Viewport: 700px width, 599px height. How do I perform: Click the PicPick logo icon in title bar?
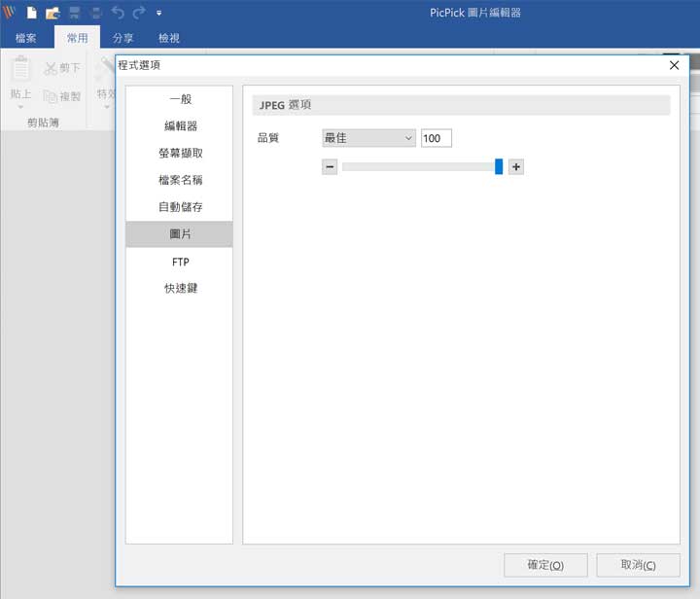[9, 13]
